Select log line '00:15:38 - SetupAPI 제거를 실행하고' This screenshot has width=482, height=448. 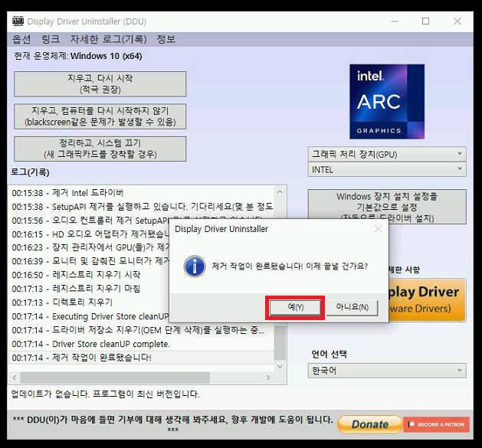pyautogui.click(x=141, y=207)
